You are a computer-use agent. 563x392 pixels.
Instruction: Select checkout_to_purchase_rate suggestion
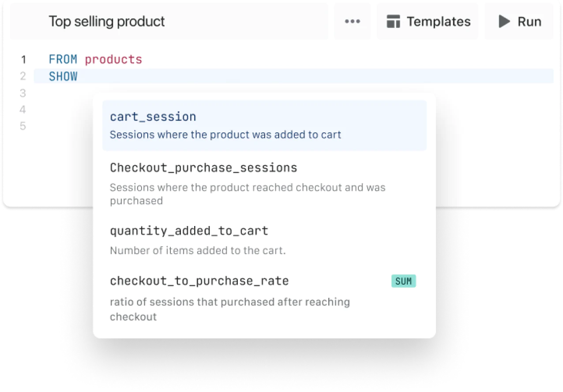[x=199, y=281]
